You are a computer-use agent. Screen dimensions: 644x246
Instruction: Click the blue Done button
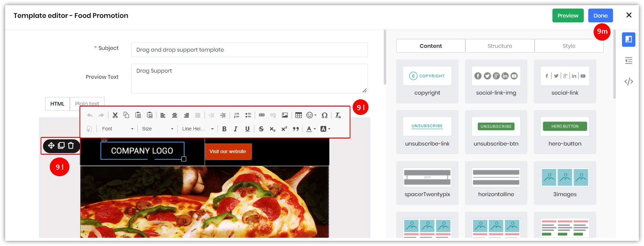point(600,15)
